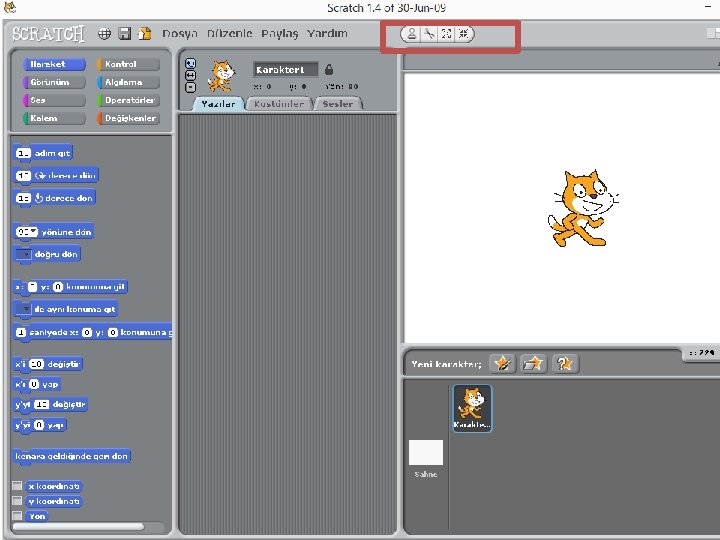Image resolution: width=720 pixels, height=540 pixels.
Task: Open the Dosya menu
Action: (x=180, y=34)
